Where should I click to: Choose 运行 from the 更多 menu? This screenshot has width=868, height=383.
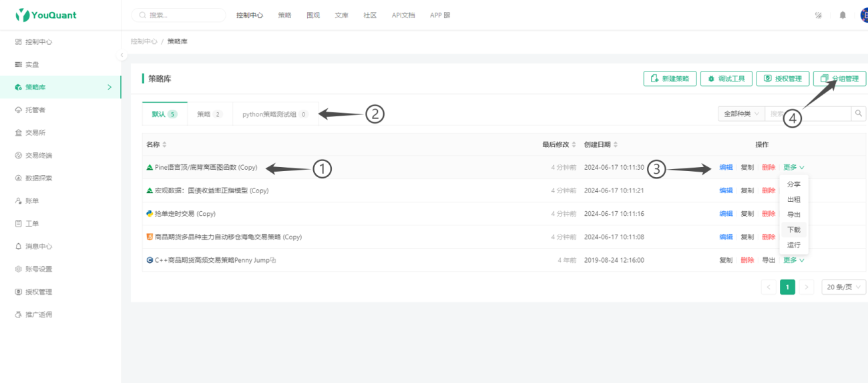tap(794, 245)
